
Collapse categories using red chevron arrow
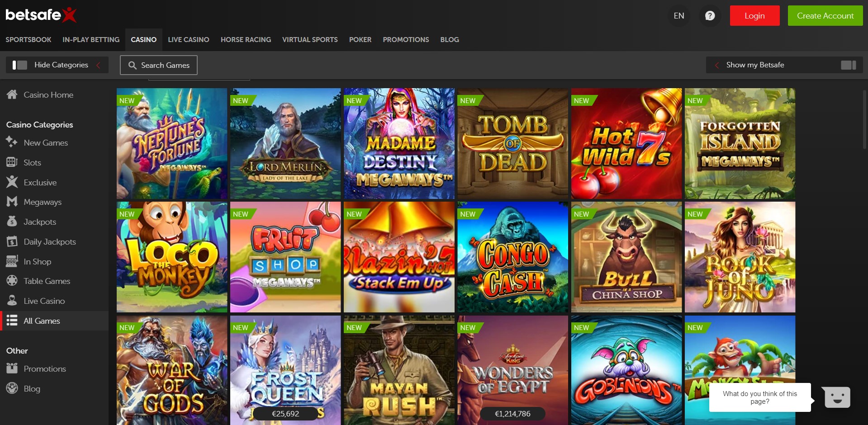(x=98, y=65)
